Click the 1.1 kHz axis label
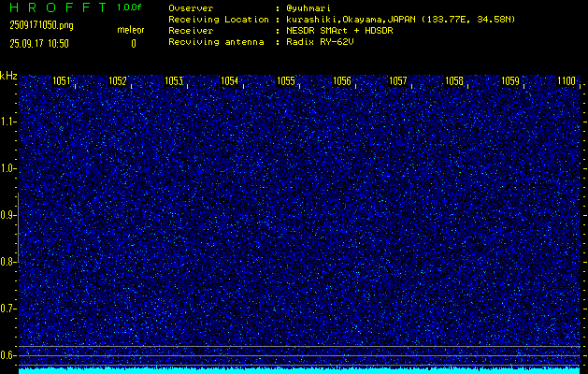 7,122
